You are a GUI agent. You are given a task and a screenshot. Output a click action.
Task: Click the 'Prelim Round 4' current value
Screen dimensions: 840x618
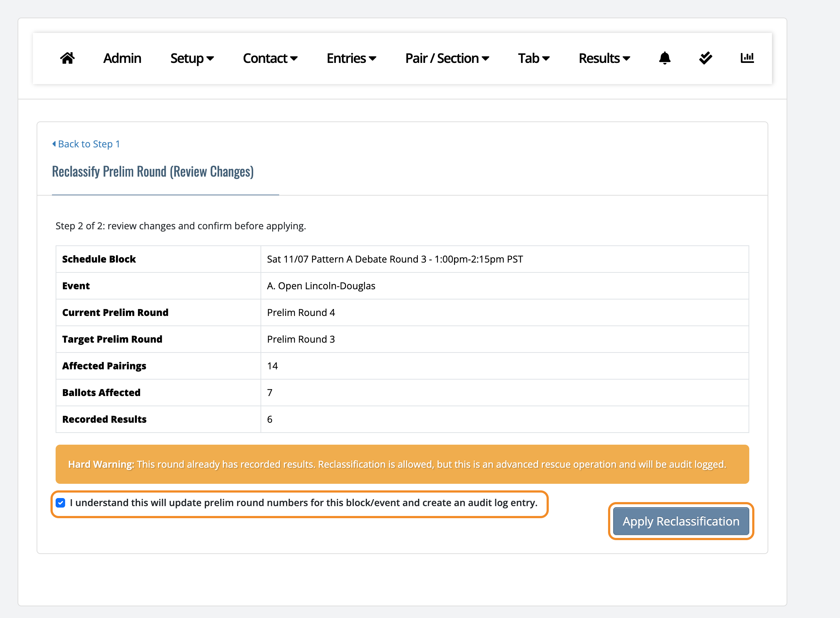point(301,312)
